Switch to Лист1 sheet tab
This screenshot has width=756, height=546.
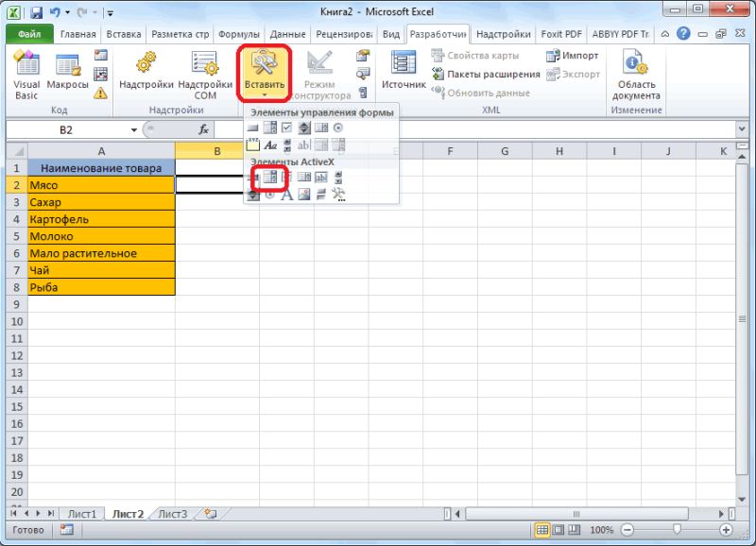pos(82,514)
